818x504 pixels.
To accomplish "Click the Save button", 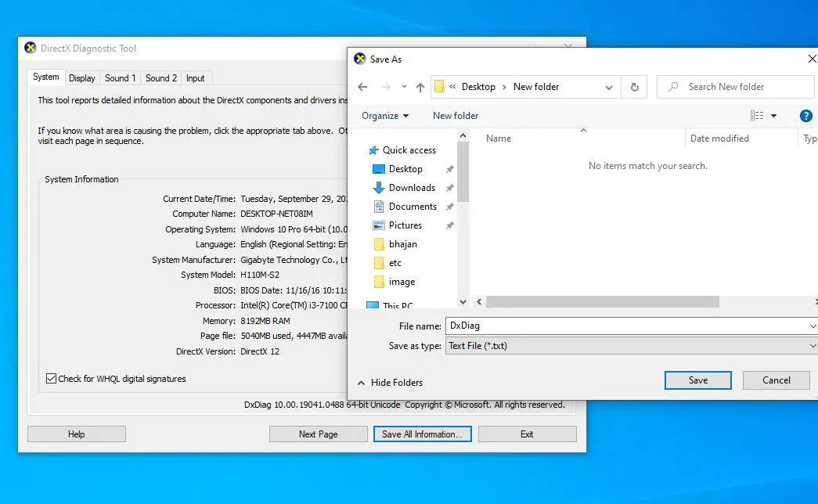I will (x=697, y=380).
